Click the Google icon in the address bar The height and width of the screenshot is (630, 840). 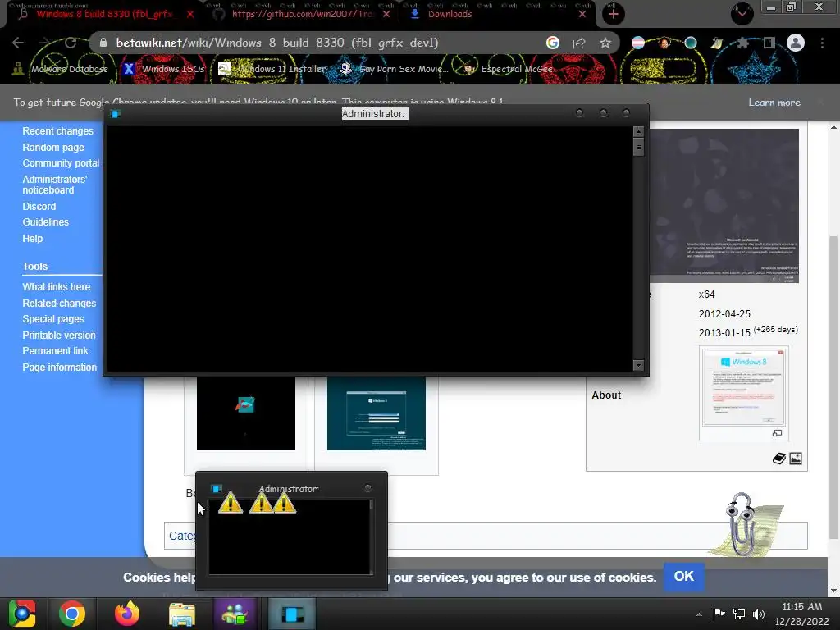[553, 43]
